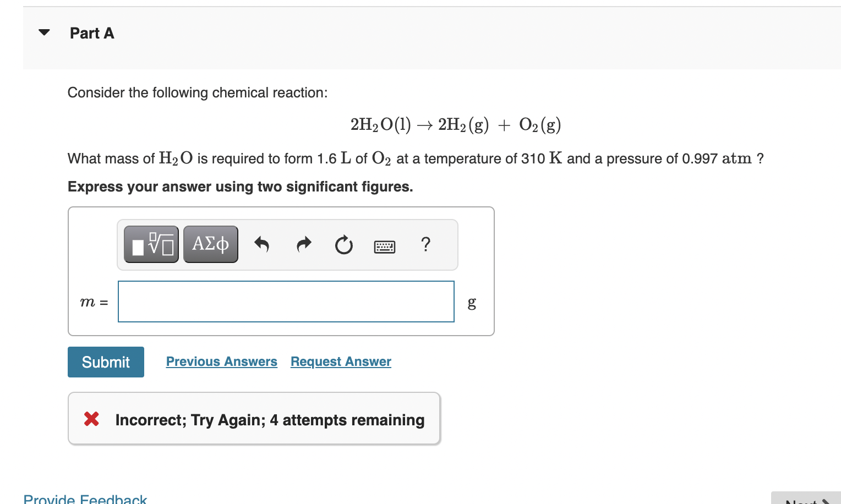Submit your answer
The width and height of the screenshot is (841, 504).
click(x=105, y=361)
